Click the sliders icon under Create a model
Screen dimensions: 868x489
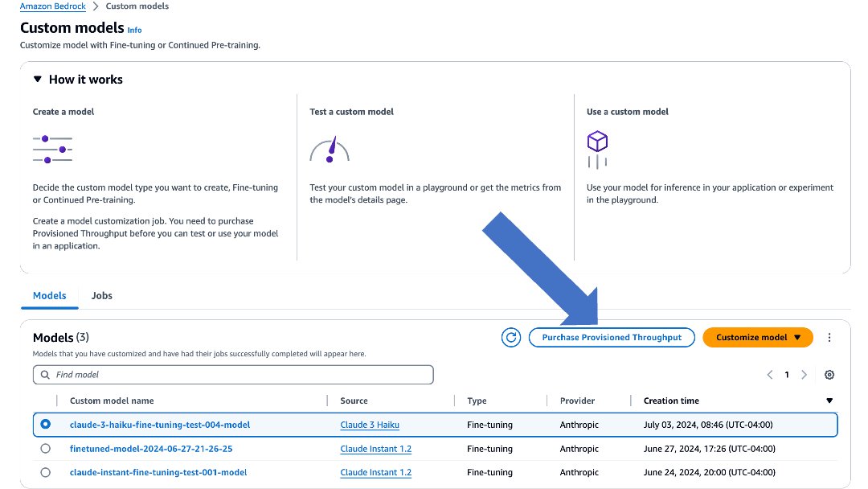(52, 149)
